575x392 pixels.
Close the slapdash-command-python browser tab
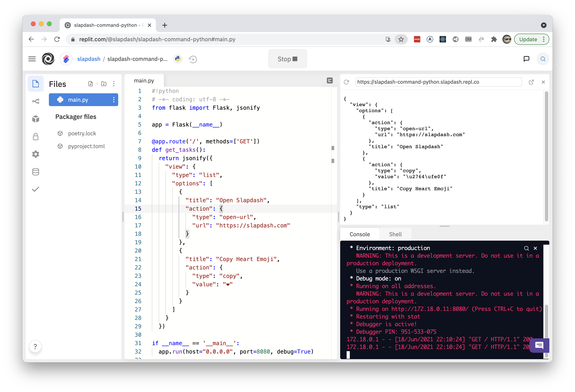tap(149, 25)
